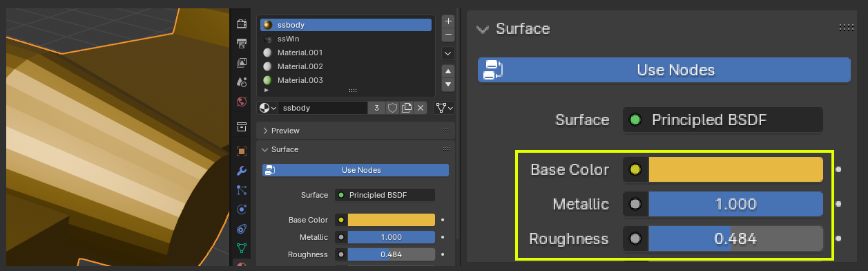Select Material.002 slot
Image resolution: width=868 pixels, height=271 pixels.
pos(346,66)
